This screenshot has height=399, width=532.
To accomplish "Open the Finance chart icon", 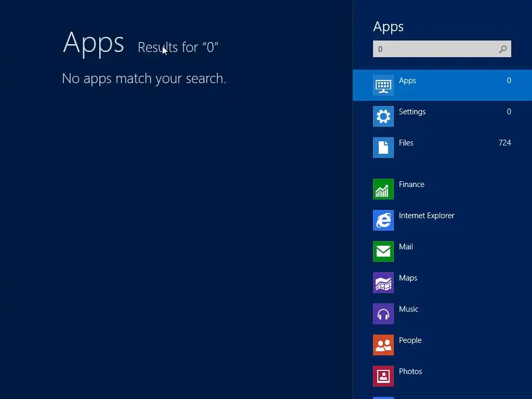I will tap(383, 189).
